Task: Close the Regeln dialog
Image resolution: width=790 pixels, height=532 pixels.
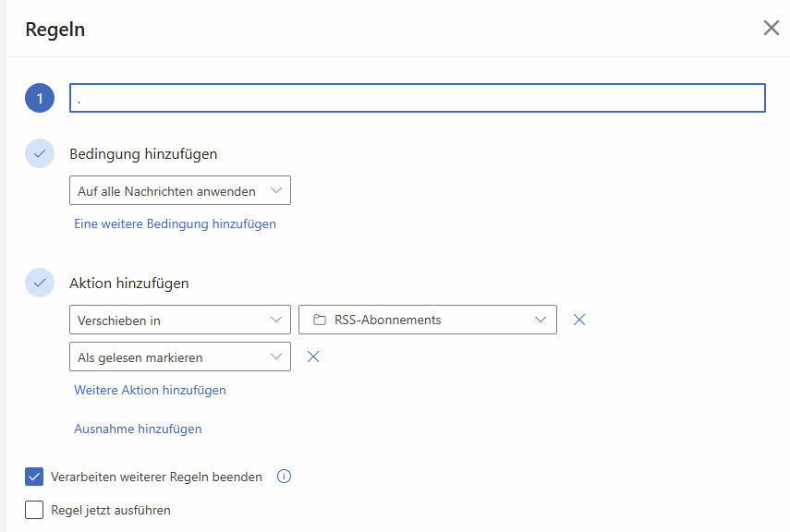Action: pyautogui.click(x=771, y=29)
